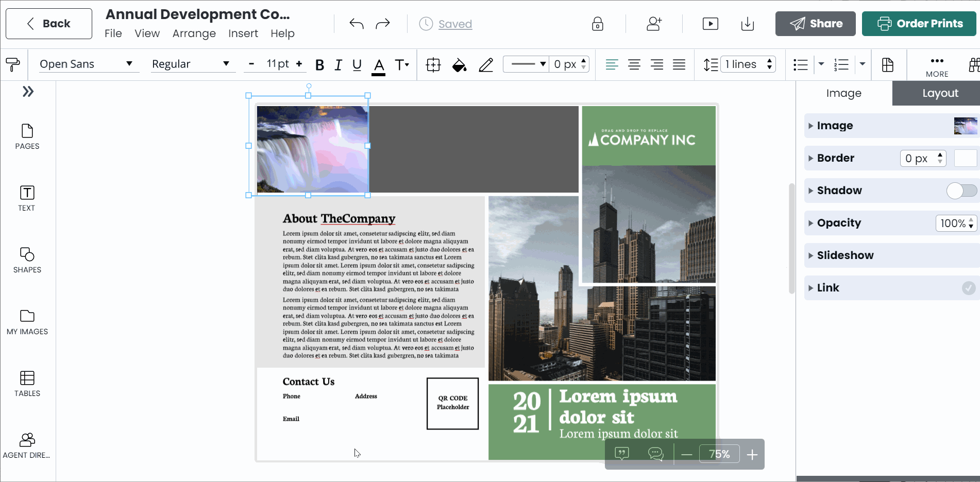Image resolution: width=980 pixels, height=482 pixels.
Task: Align text center
Action: click(634, 64)
